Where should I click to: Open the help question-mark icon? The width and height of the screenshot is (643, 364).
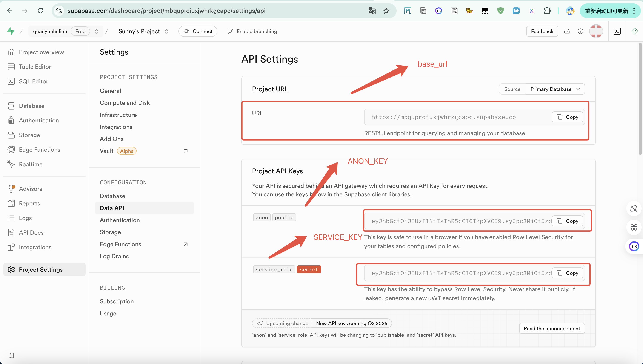580,31
